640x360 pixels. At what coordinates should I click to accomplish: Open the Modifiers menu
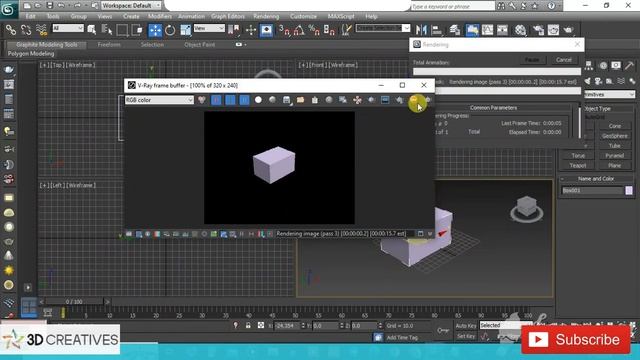coord(160,16)
